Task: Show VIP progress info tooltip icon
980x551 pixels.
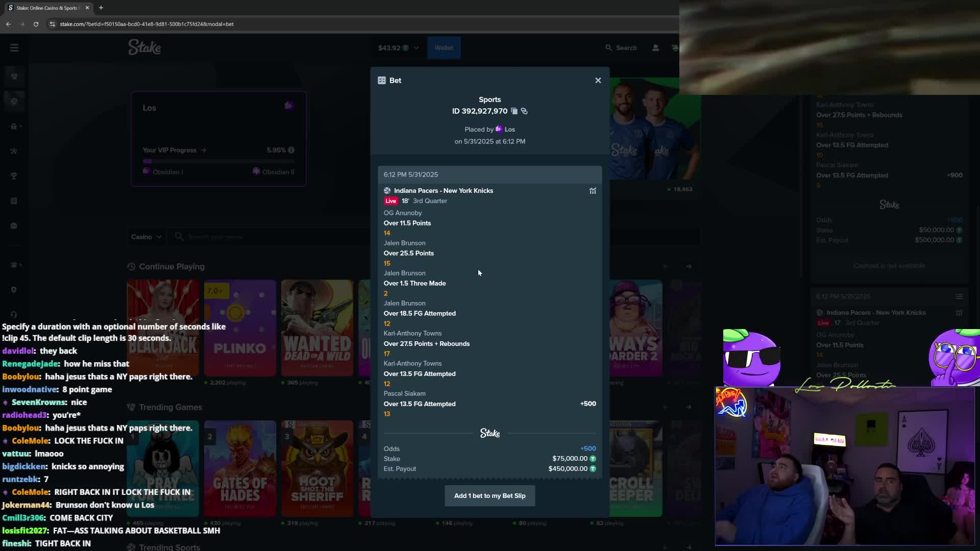Action: point(291,150)
